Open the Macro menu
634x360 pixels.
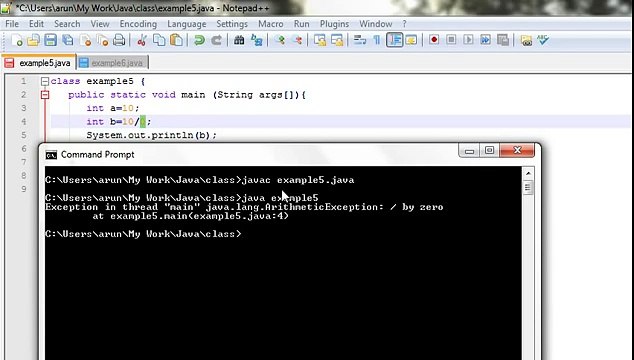[271, 24]
